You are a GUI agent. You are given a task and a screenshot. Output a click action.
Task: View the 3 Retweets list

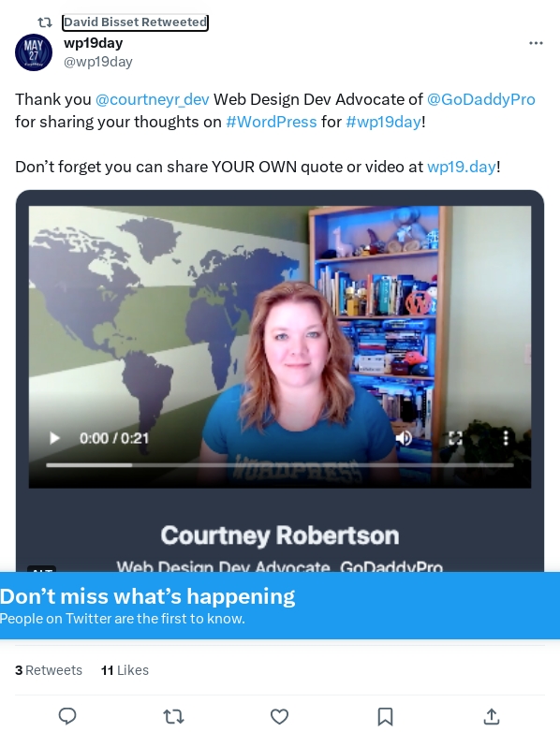(49, 670)
